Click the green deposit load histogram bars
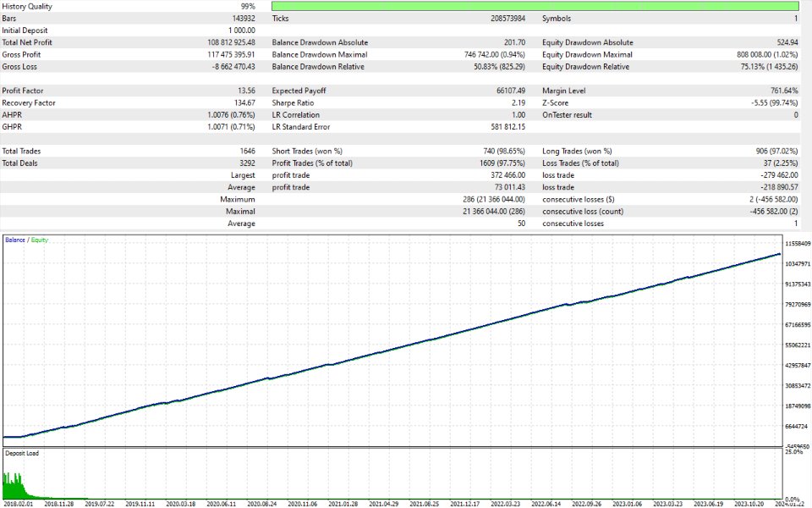Viewport: 812px width, 508px height. 15,486
